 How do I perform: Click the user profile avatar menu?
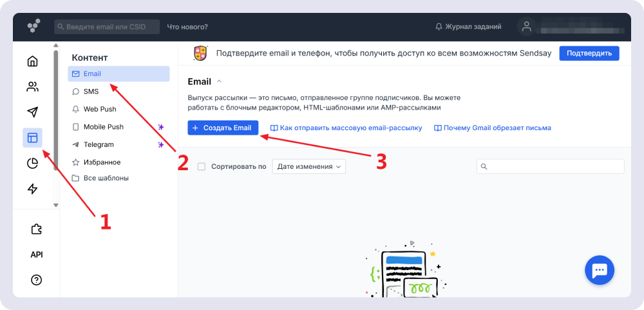point(527,26)
